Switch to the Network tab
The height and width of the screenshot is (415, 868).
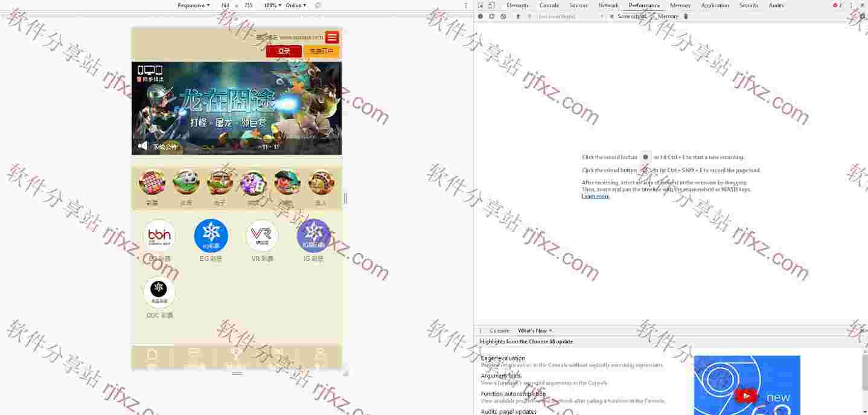point(608,5)
